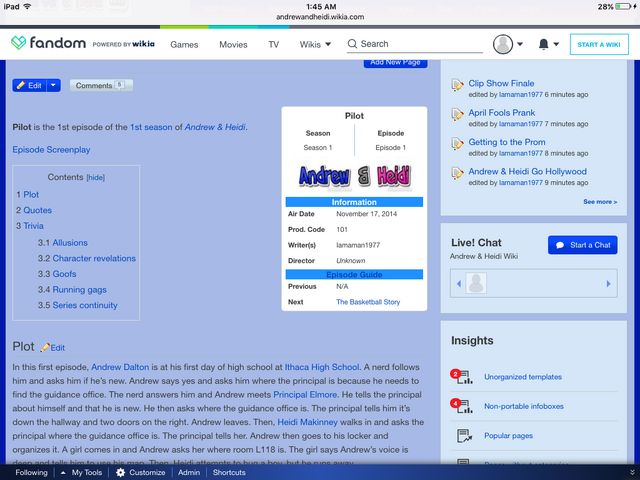
Task: Expand the My Tools menu
Action: (81, 473)
